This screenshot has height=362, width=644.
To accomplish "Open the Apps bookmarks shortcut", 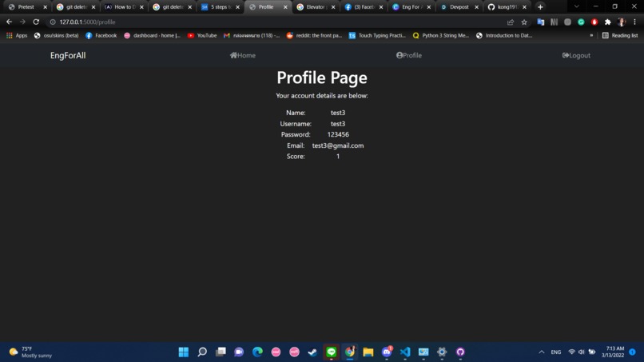I will (17, 36).
